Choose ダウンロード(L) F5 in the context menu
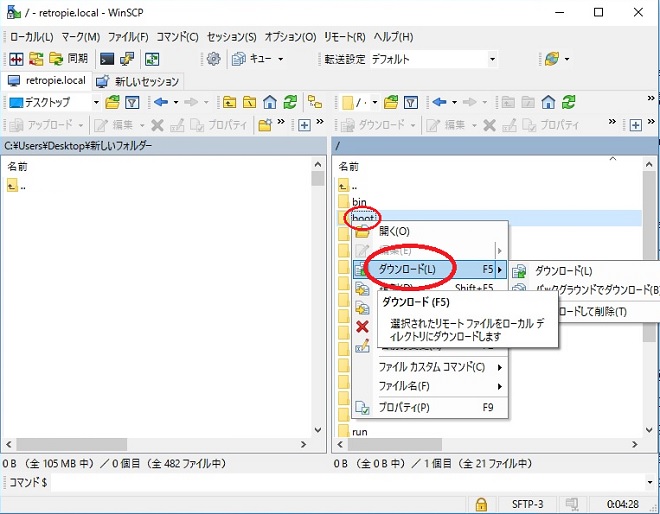This screenshot has width=660, height=514. [x=430, y=269]
